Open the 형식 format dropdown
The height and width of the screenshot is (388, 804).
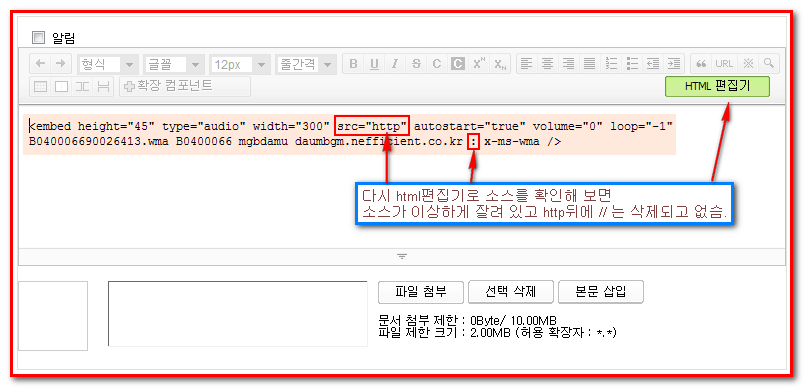coord(108,64)
